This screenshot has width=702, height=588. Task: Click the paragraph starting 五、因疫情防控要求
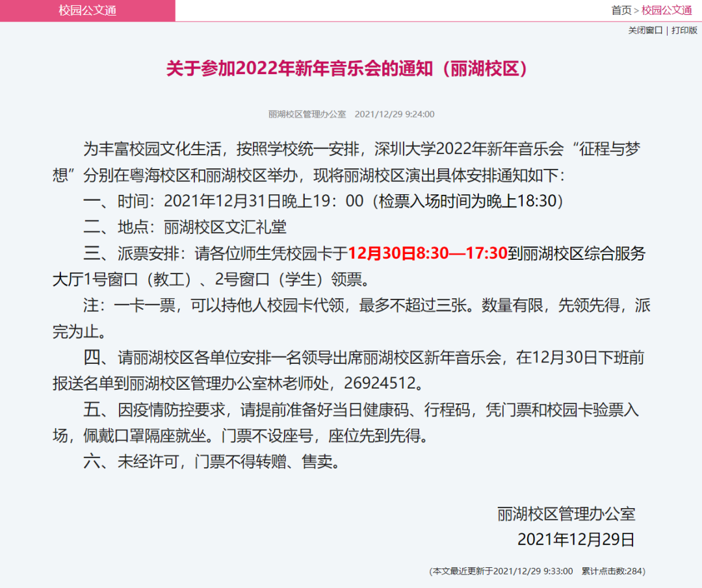pyautogui.click(x=346, y=422)
